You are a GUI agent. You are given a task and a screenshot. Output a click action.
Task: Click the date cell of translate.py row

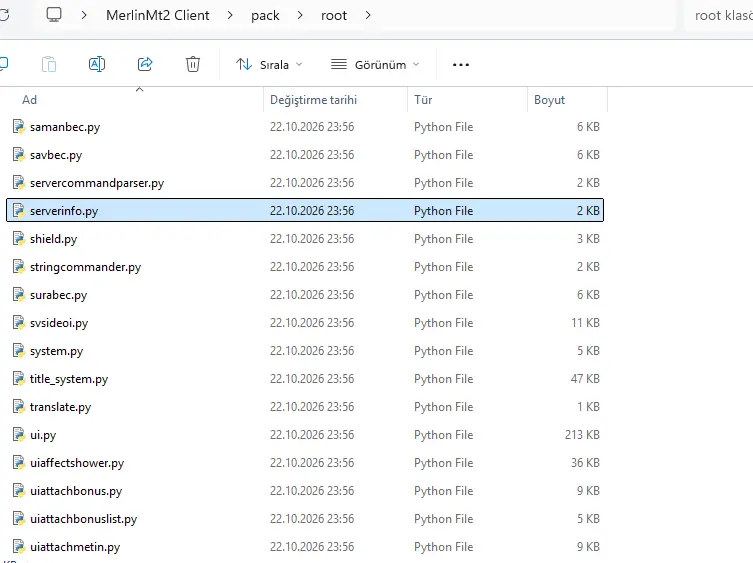[x=312, y=407]
